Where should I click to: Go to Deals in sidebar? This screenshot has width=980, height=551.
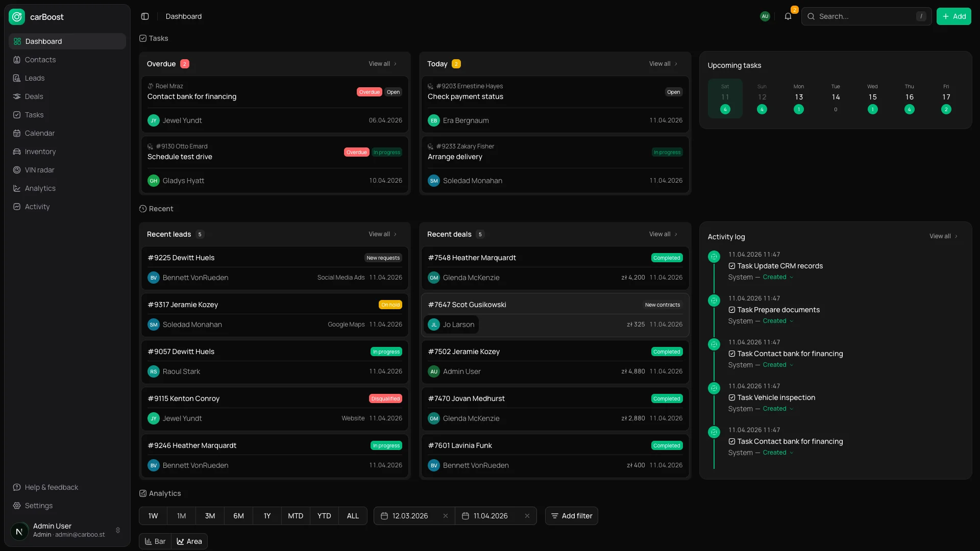(34, 96)
